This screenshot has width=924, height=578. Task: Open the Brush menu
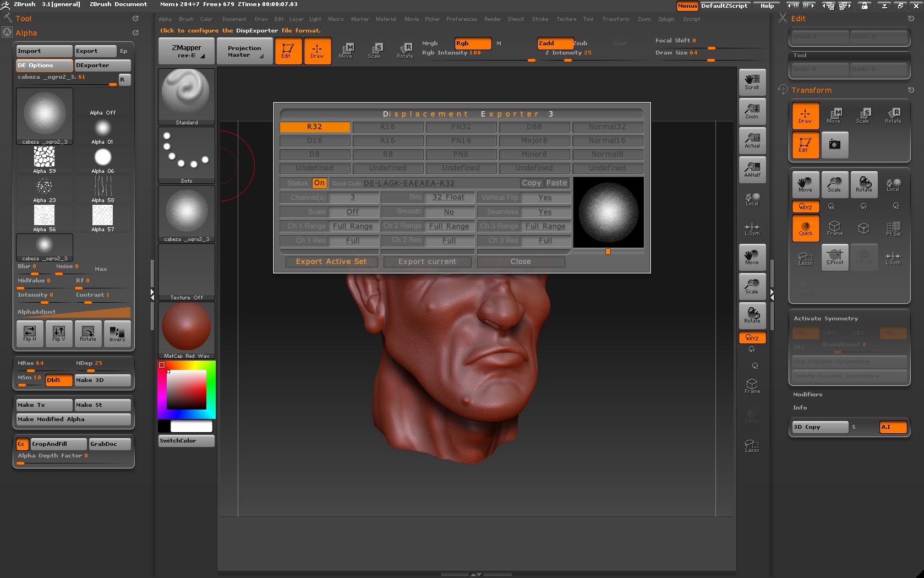tap(186, 19)
